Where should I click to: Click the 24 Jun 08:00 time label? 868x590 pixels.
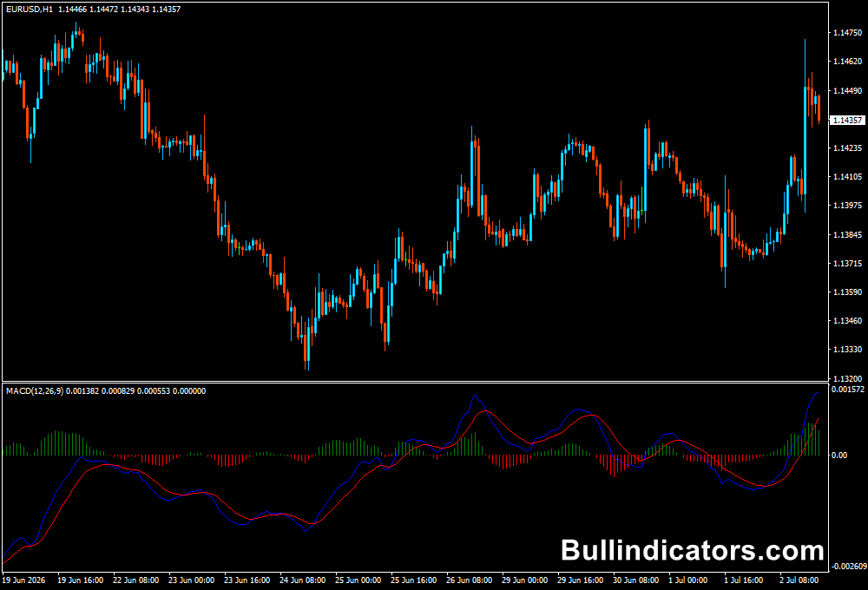pyautogui.click(x=302, y=580)
